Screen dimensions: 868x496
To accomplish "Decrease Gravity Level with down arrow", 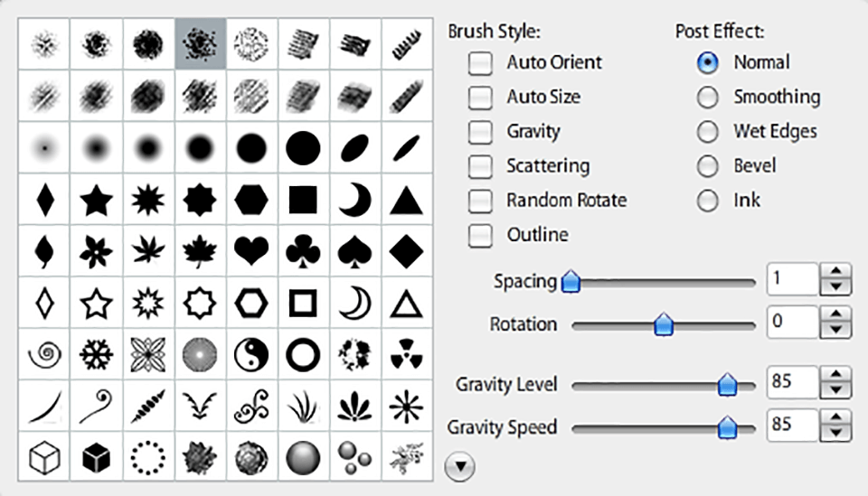I will (835, 390).
